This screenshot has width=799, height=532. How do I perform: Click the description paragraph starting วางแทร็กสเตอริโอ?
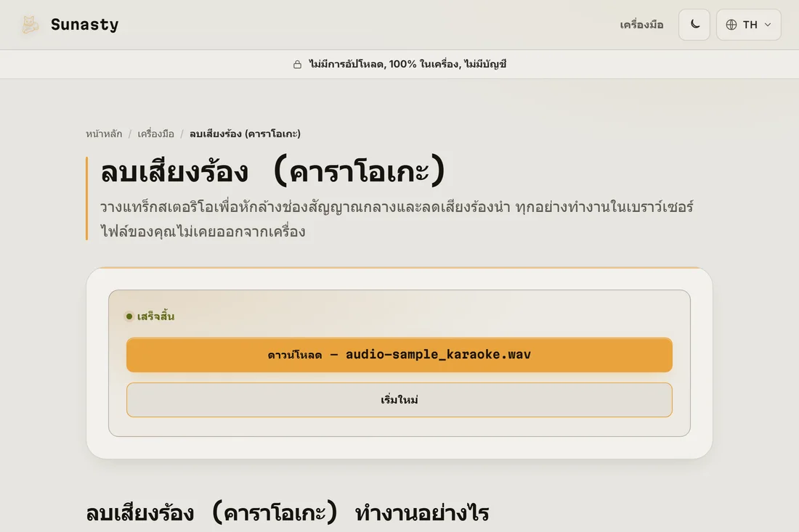point(397,219)
